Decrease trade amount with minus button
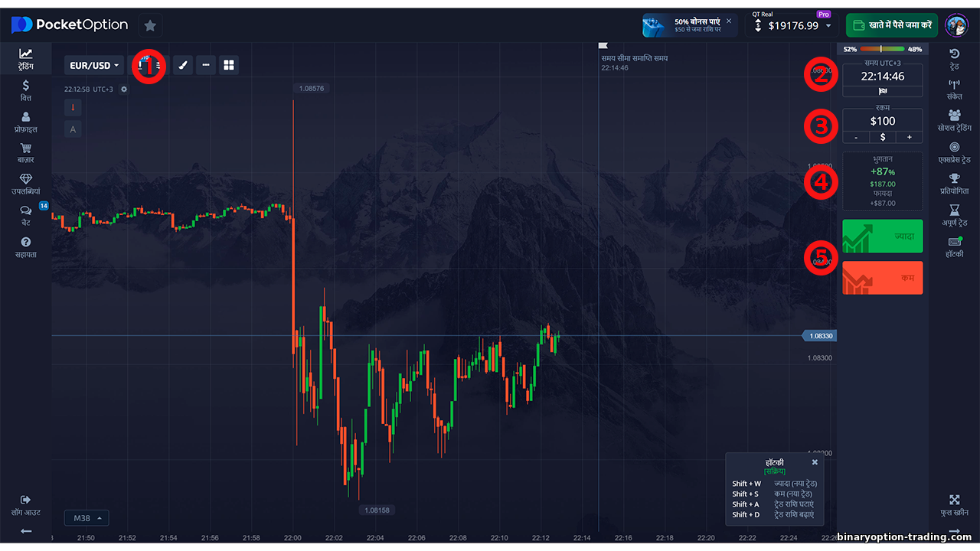The width and height of the screenshot is (980, 551). (855, 137)
